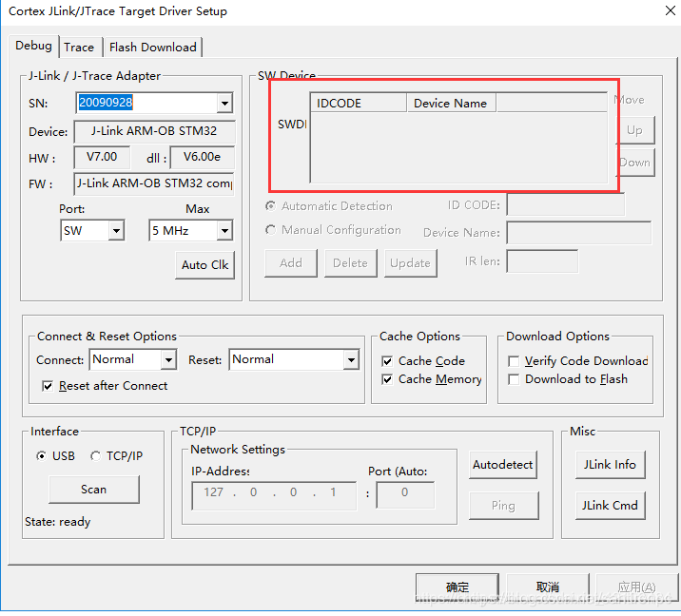Open the Trace tab

pos(79,47)
